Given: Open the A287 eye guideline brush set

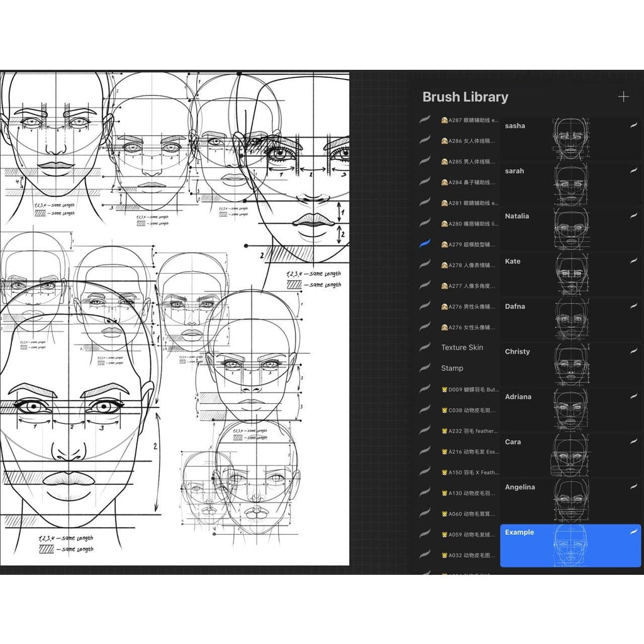Looking at the screenshot, I should [465, 119].
